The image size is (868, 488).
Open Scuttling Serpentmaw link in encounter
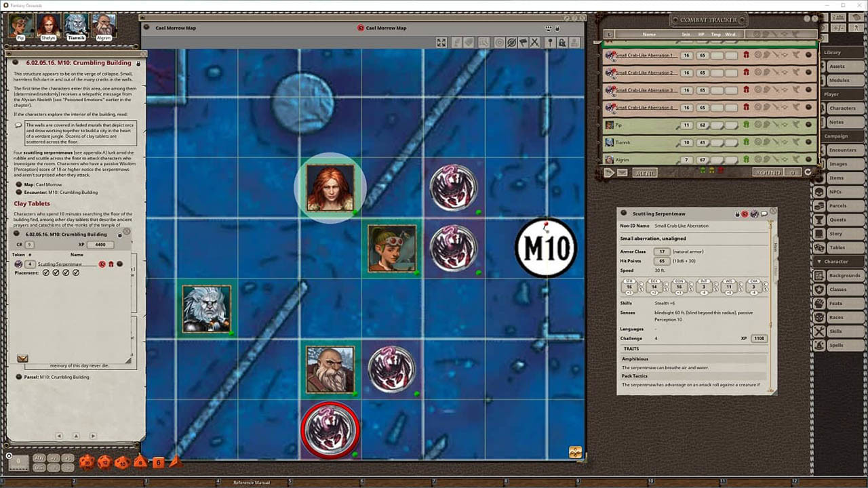tap(60, 264)
